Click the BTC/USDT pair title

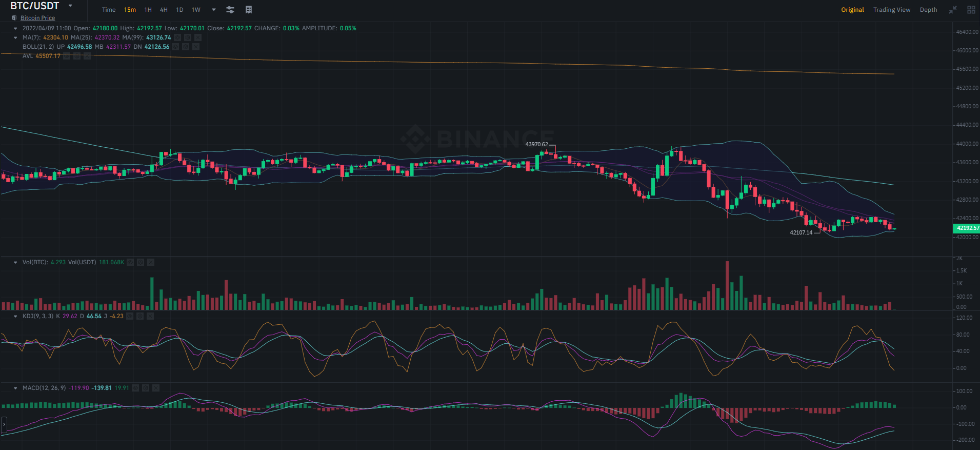pos(35,6)
